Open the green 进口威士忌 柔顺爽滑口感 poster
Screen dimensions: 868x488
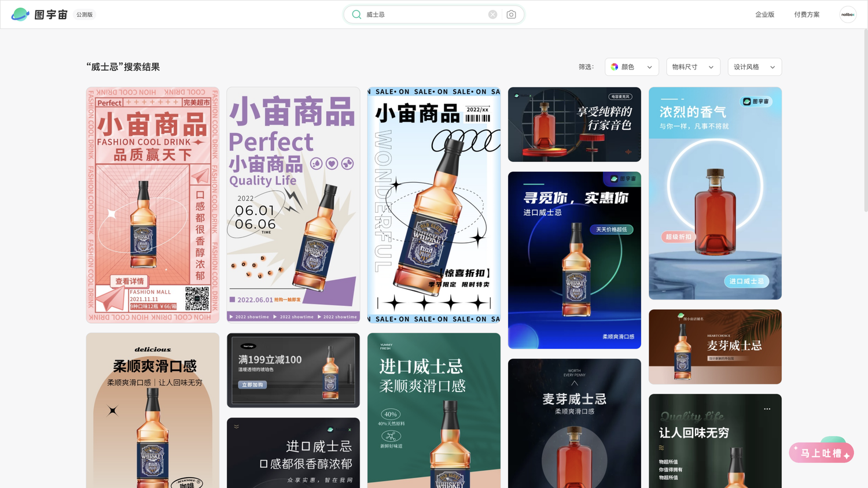tap(434, 411)
